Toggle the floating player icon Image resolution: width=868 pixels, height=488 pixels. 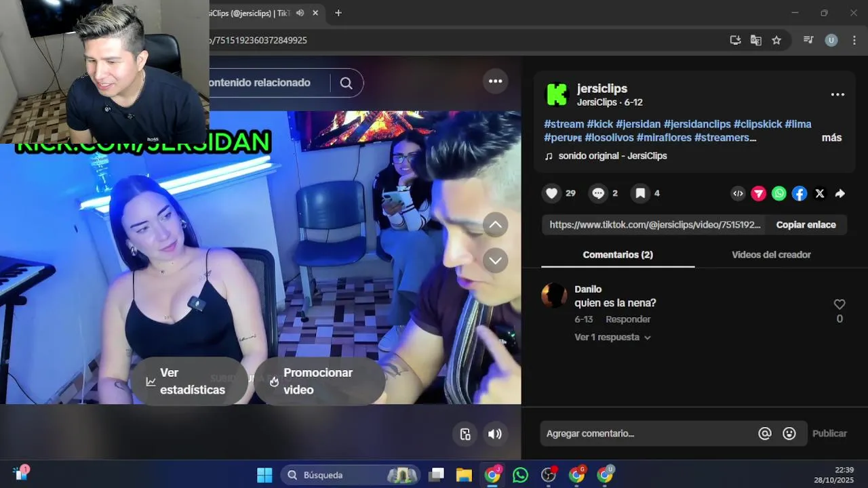point(465,434)
